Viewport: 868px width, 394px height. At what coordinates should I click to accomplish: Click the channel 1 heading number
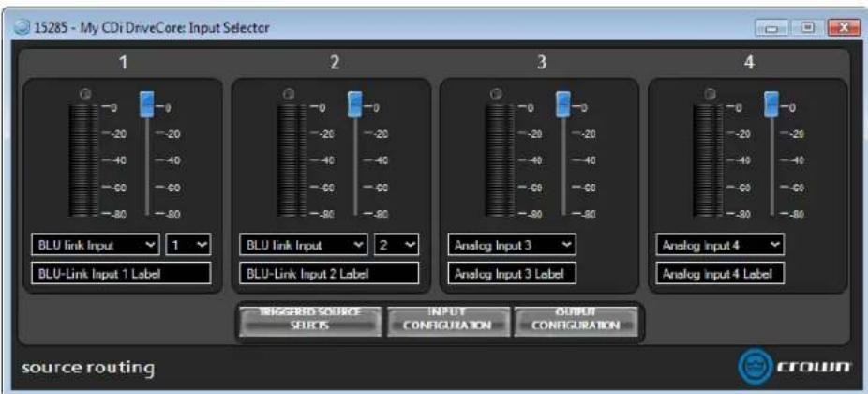click(124, 62)
